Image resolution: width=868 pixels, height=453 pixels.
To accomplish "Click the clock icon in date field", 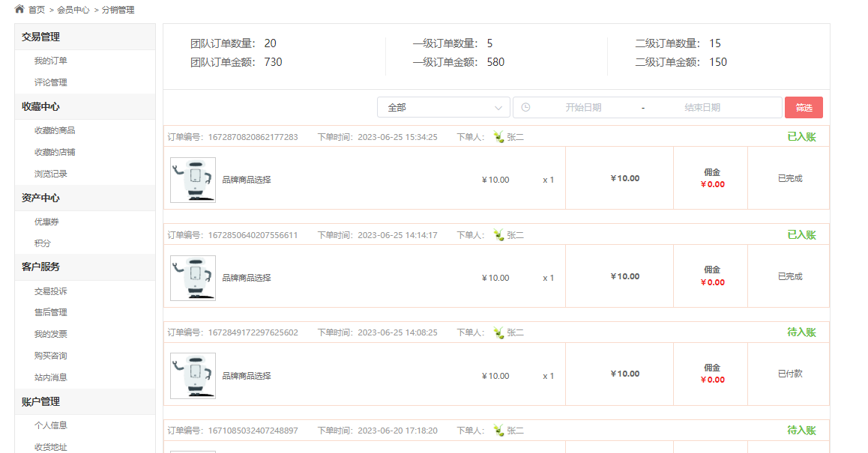I will point(526,107).
